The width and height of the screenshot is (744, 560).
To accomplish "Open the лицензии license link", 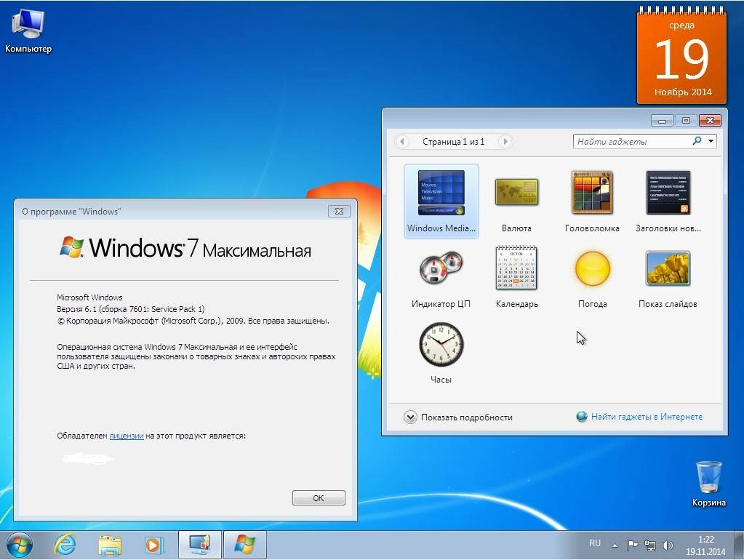I will [127, 436].
